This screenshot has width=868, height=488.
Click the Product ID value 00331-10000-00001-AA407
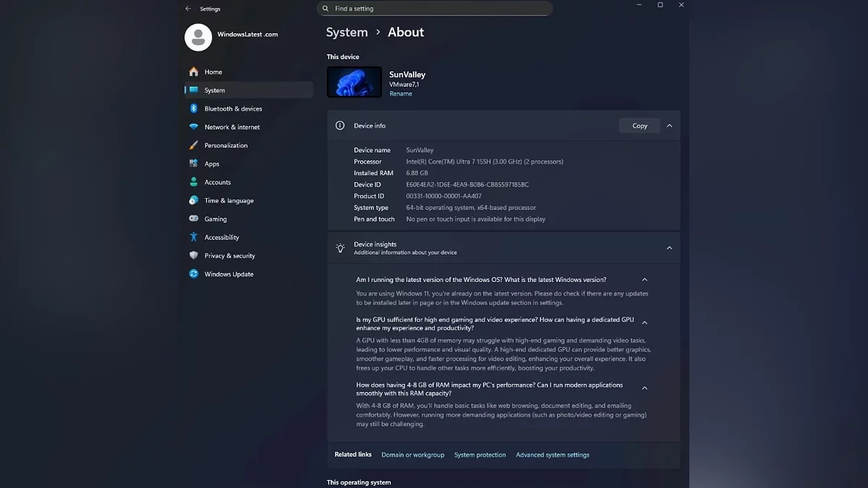click(443, 196)
